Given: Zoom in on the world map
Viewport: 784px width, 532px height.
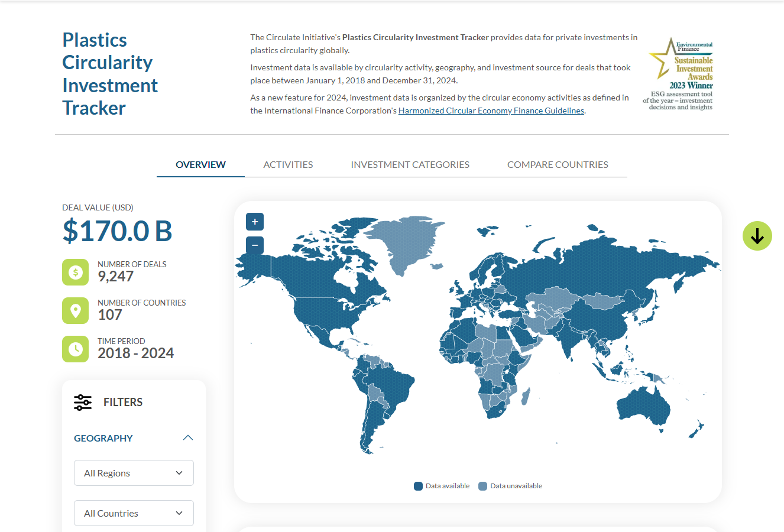Looking at the screenshot, I should coord(255,222).
